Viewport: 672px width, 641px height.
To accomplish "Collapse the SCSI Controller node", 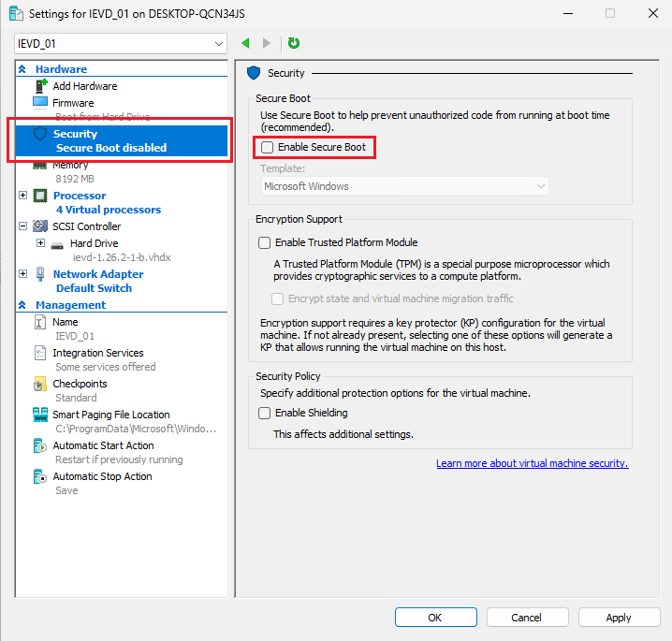I will coord(22,226).
